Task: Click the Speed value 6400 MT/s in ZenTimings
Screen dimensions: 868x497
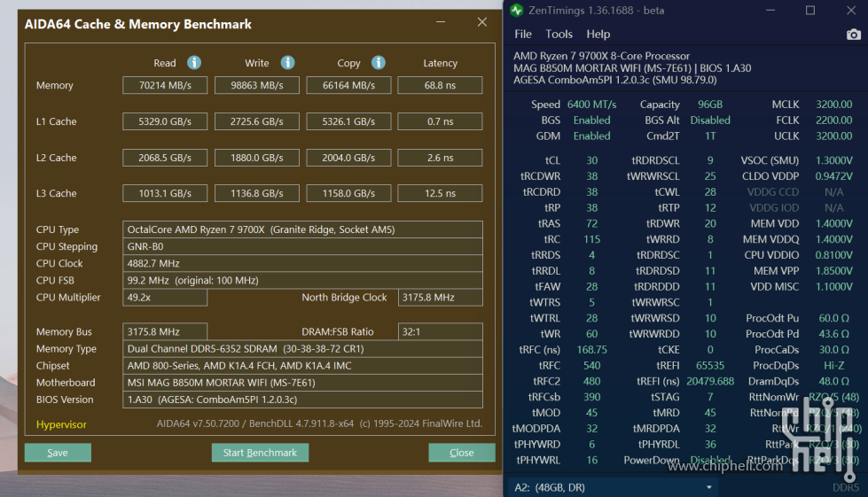Action: (x=591, y=105)
